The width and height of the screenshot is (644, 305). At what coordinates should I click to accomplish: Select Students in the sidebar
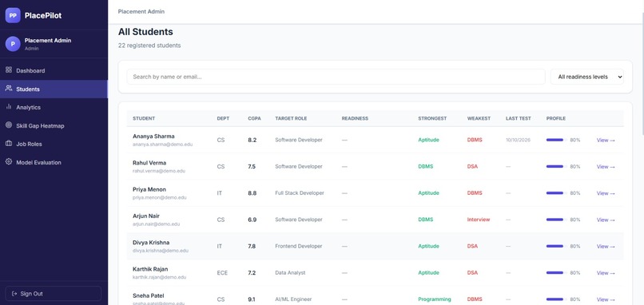click(54, 89)
